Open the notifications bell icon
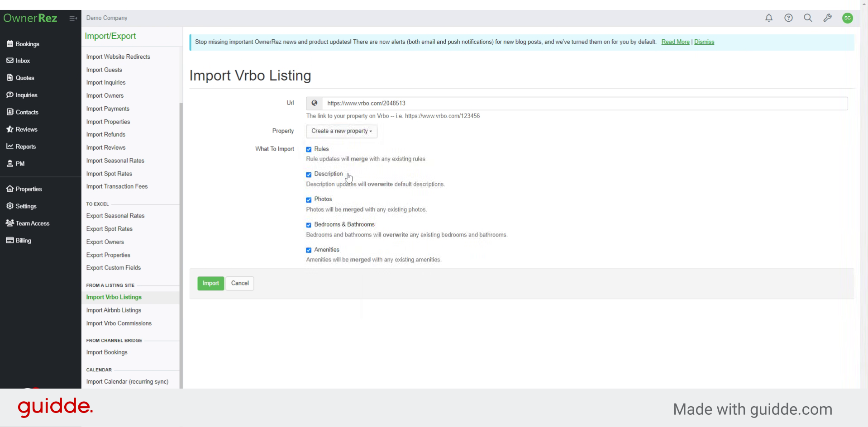The width and height of the screenshot is (868, 427). (x=769, y=18)
